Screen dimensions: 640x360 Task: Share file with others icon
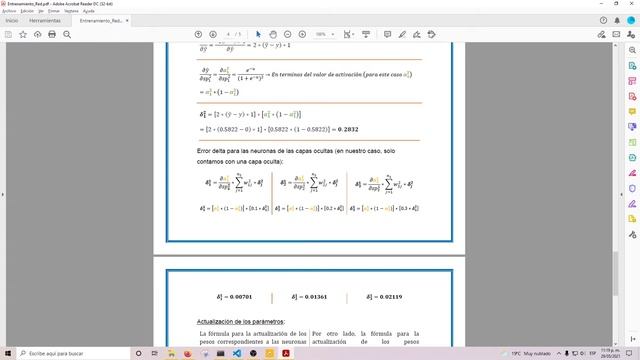click(x=631, y=34)
